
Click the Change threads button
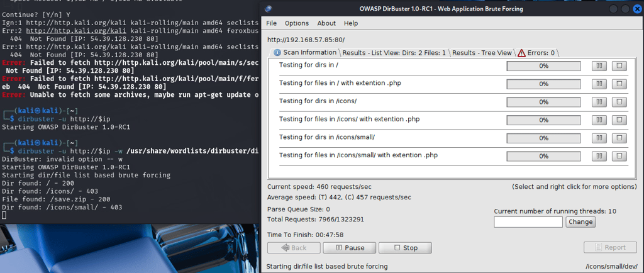(x=580, y=221)
